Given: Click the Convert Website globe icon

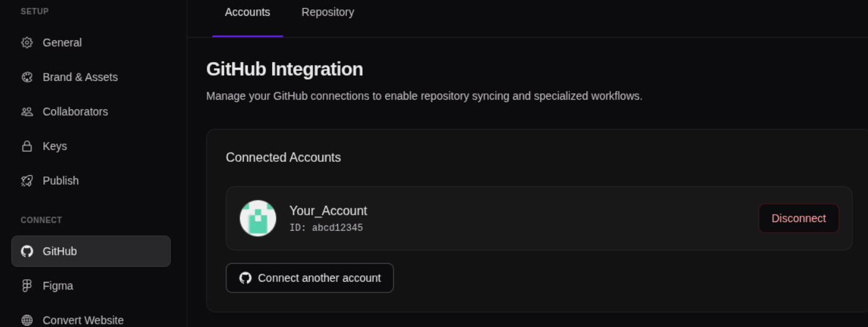Looking at the screenshot, I should [26, 320].
